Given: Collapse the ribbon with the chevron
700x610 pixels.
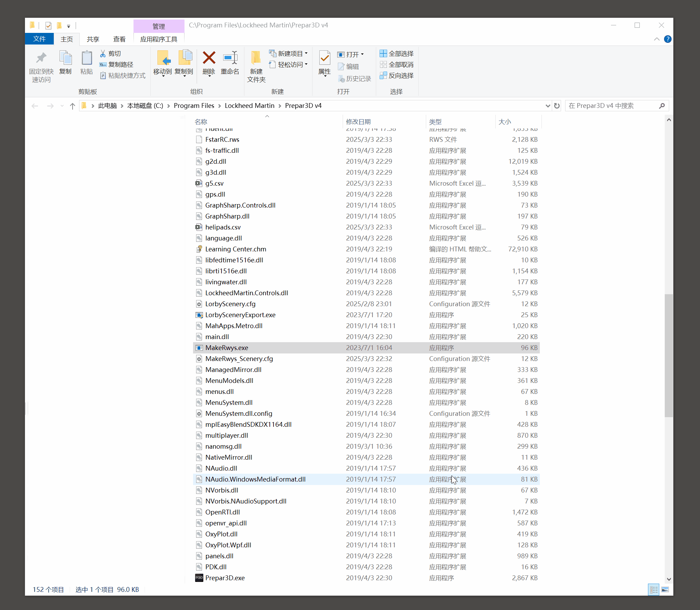Looking at the screenshot, I should [657, 39].
